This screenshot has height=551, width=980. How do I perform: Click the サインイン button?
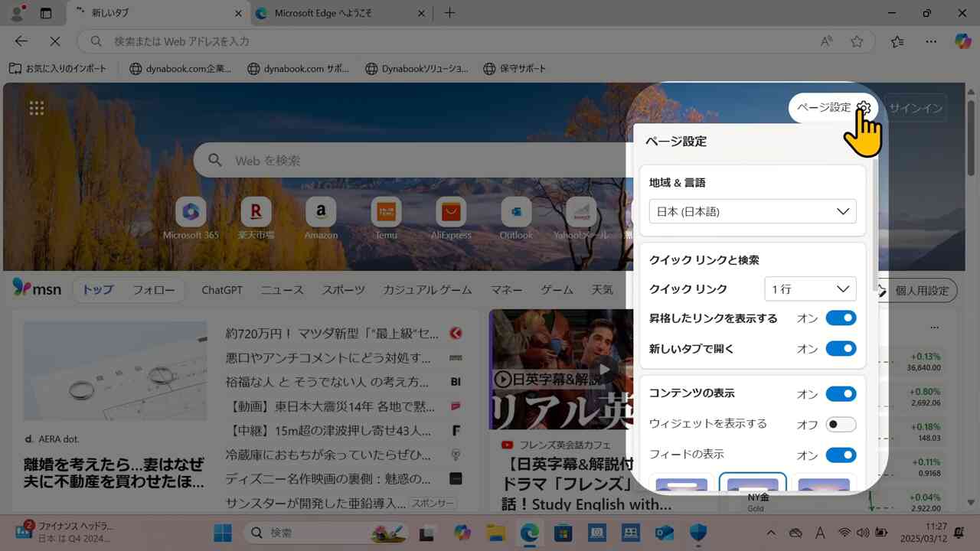[916, 108]
